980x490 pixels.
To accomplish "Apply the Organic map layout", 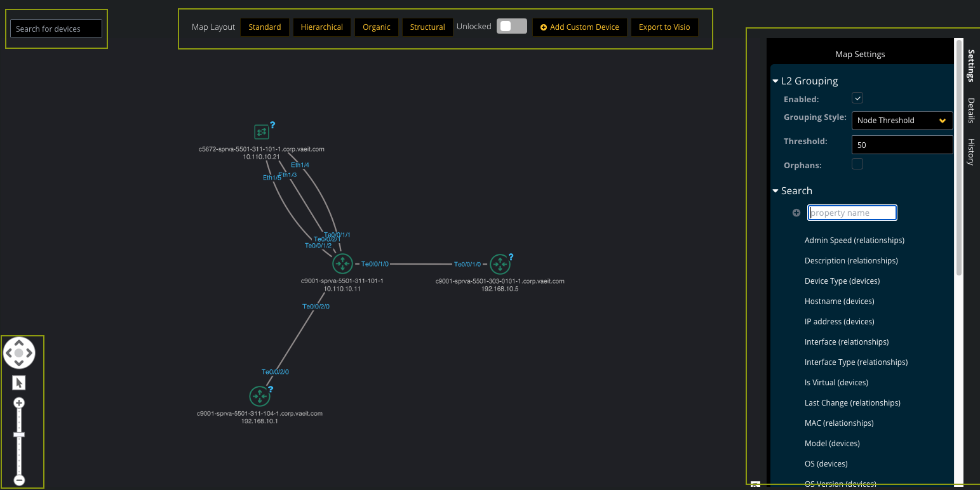I will [377, 27].
